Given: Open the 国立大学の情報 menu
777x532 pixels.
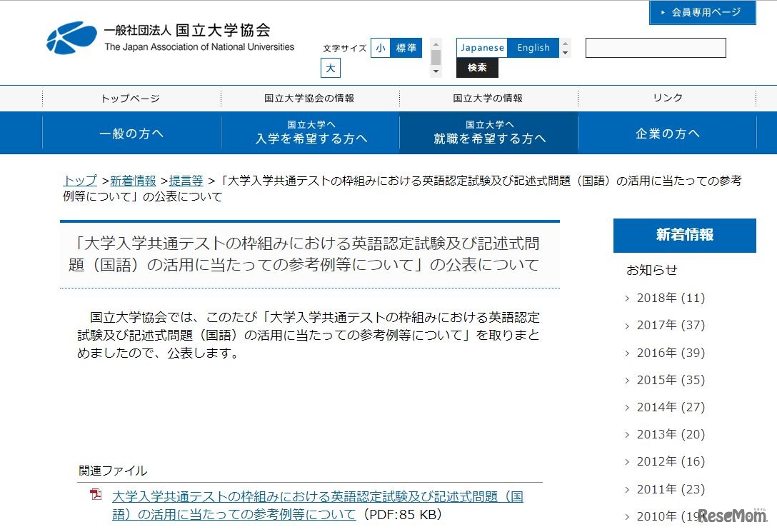Looking at the screenshot, I should 488,98.
